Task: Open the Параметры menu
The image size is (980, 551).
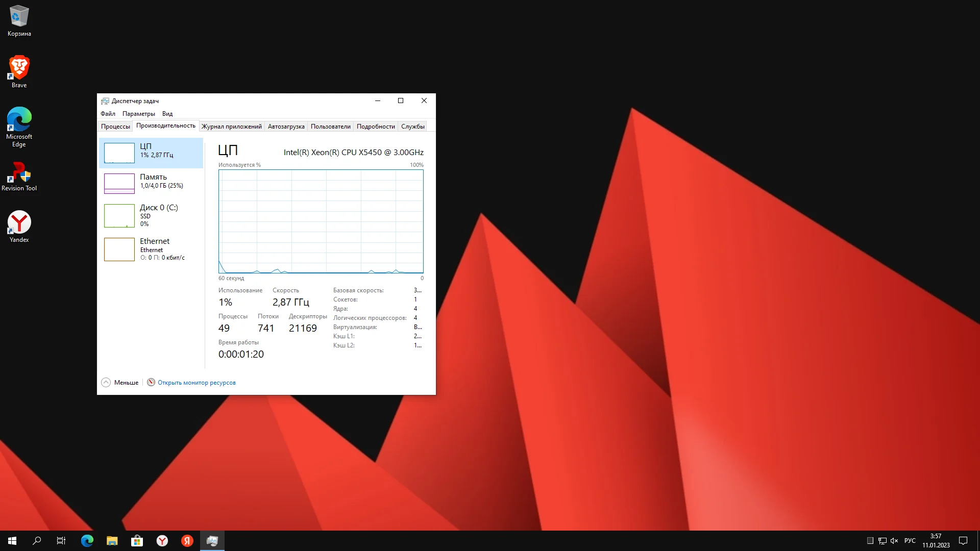Action: [x=138, y=114]
